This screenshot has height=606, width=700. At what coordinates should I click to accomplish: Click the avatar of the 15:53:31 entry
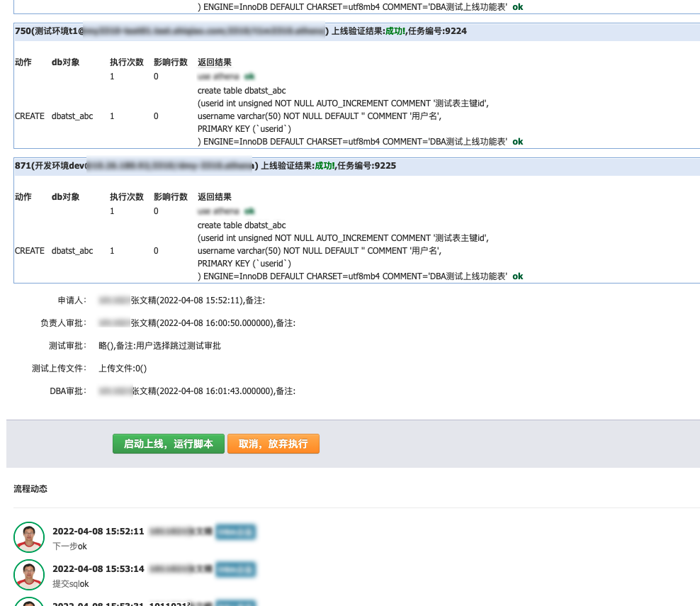click(x=29, y=602)
